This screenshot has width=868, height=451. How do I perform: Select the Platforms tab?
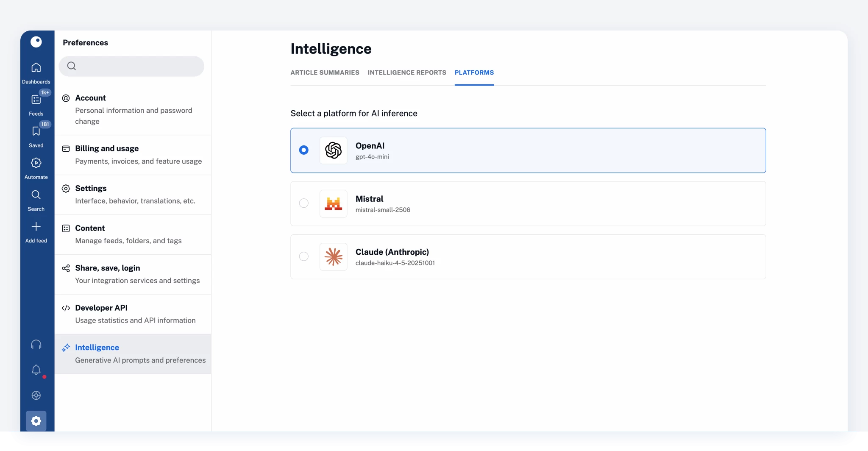click(474, 72)
